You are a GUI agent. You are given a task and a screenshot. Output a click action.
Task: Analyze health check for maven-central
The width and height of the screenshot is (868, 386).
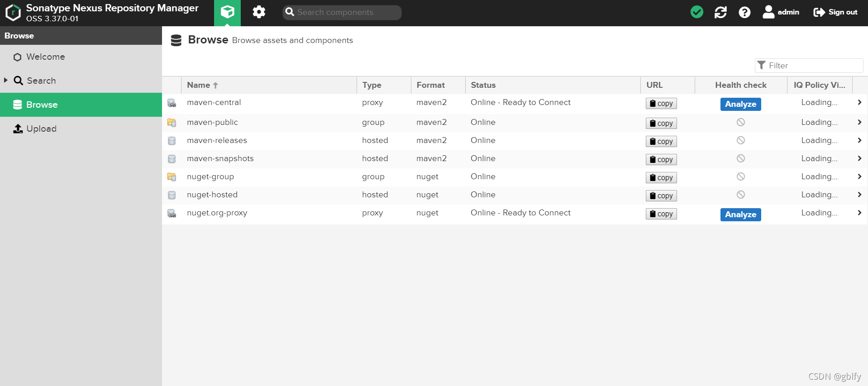[741, 104]
